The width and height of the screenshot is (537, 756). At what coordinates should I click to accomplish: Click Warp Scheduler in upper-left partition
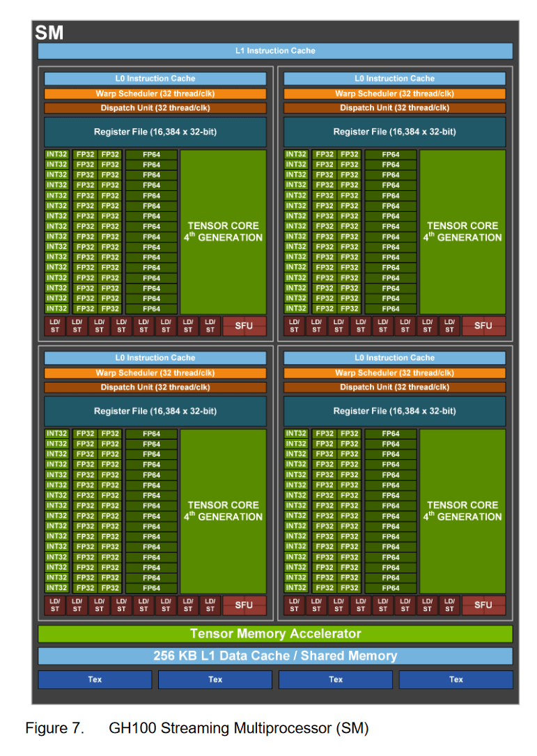155,93
